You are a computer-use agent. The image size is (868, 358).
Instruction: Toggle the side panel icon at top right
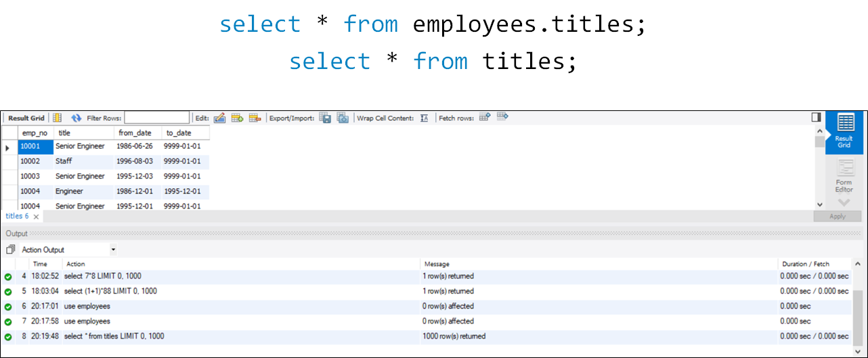[x=817, y=118]
